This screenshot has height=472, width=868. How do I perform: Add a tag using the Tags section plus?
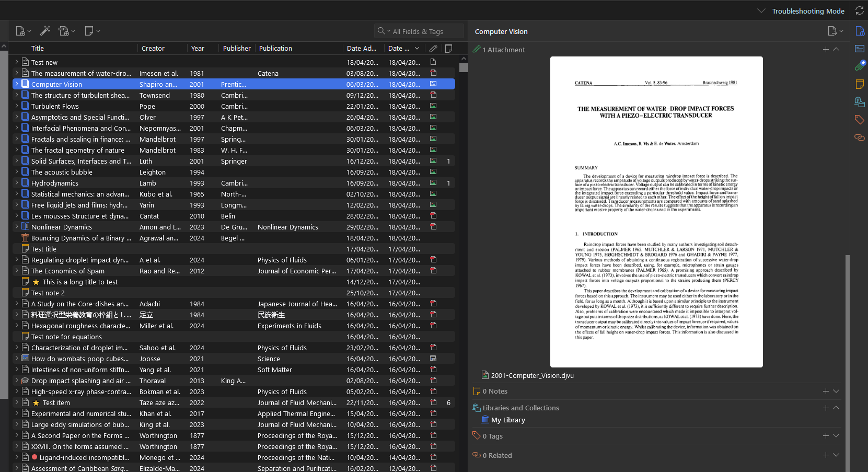pos(826,435)
